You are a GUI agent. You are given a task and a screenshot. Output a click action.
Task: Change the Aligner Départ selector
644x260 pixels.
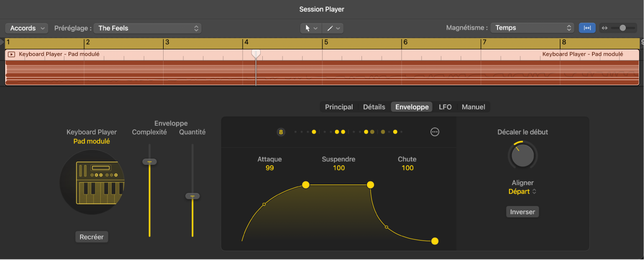(522, 191)
